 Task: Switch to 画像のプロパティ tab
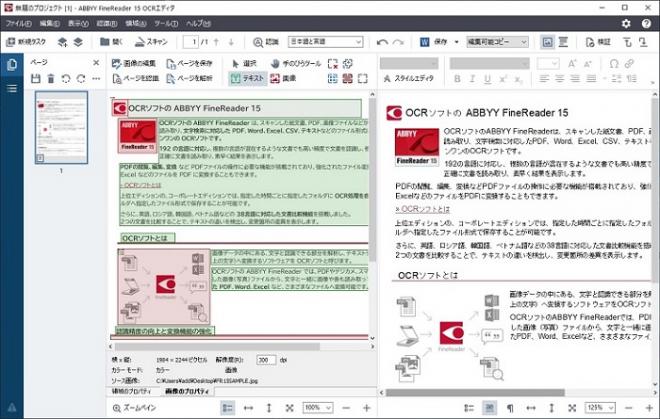(x=187, y=391)
